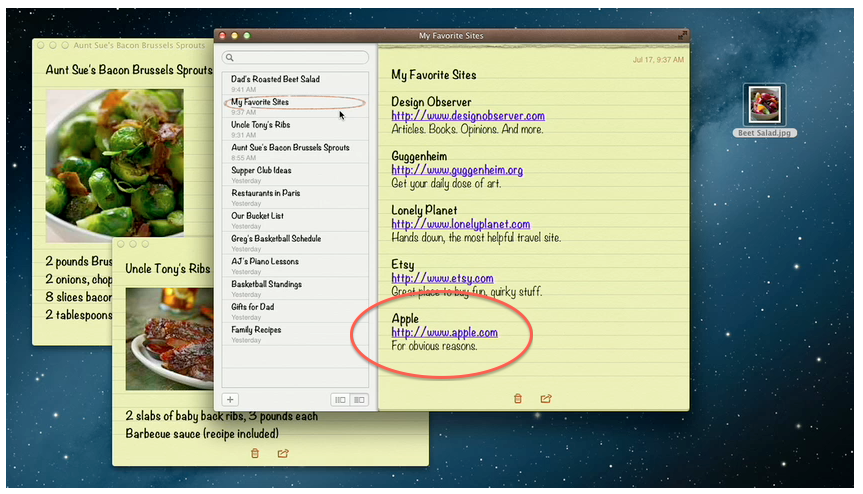Open the Supper Club Ideas note
The width and height of the screenshot is (863, 494).
261,170
